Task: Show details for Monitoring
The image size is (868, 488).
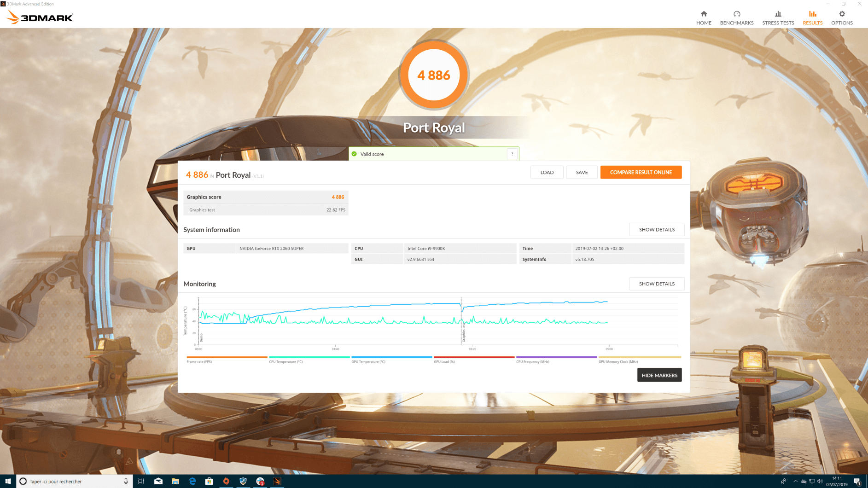Action: pos(657,284)
